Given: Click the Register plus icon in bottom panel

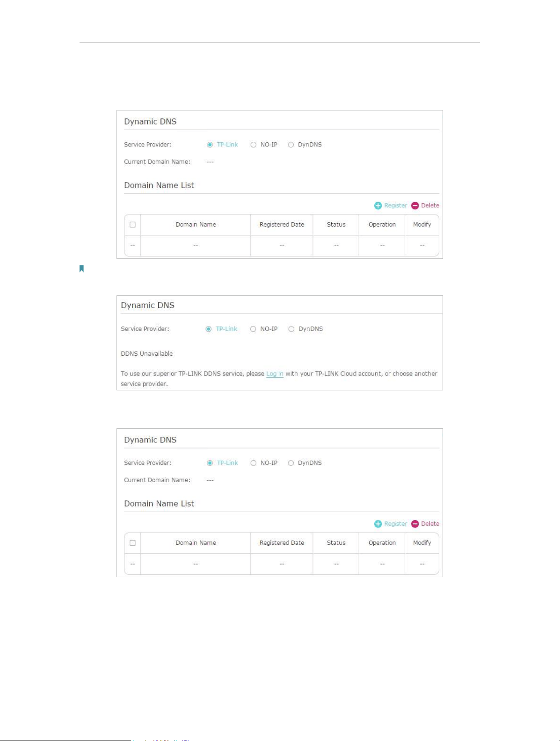Looking at the screenshot, I should point(378,524).
